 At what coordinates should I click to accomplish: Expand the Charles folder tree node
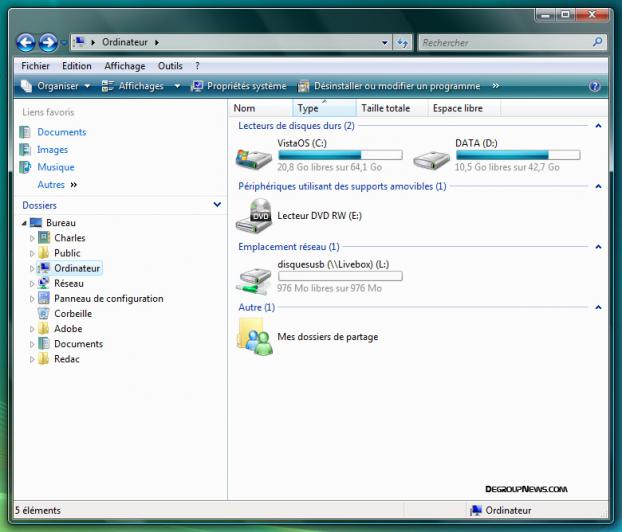pyautogui.click(x=32, y=238)
